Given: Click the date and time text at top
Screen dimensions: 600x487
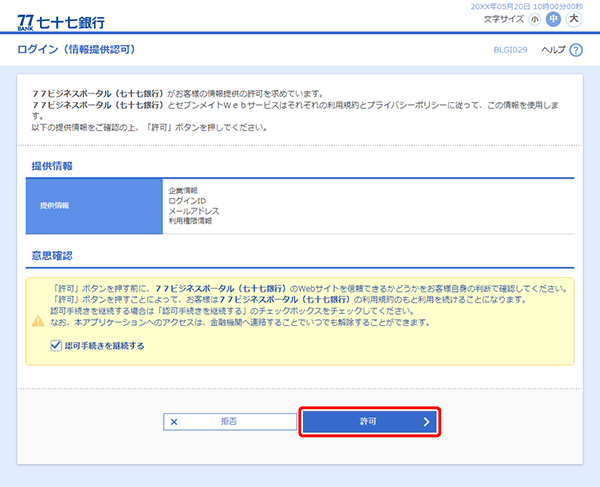Looking at the screenshot, I should pyautogui.click(x=527, y=7).
